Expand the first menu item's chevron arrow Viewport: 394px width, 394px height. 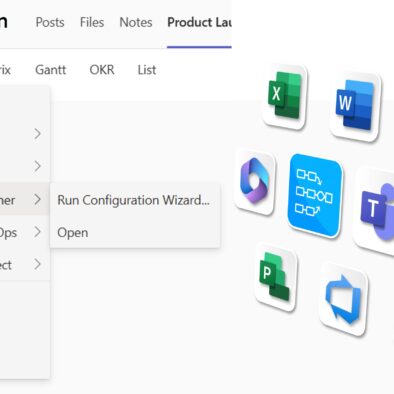[x=38, y=134]
